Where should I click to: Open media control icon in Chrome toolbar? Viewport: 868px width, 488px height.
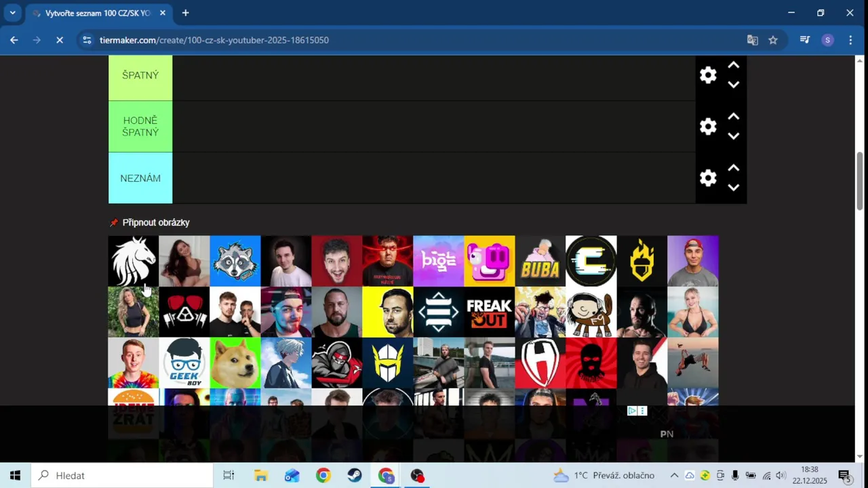click(x=805, y=40)
